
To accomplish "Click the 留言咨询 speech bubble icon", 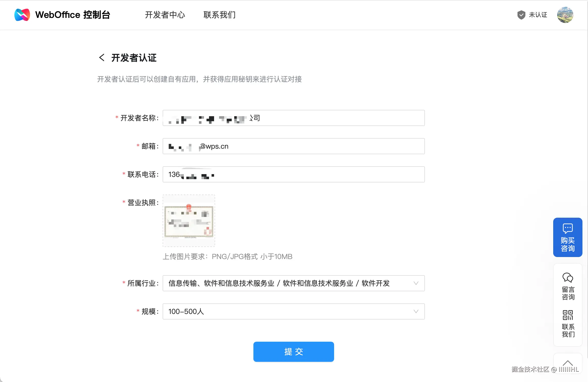I will point(568,278).
